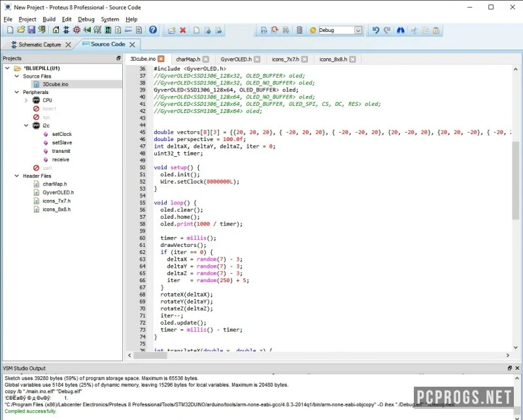
Task: Redo edit with grey arrow icon
Action: (387, 30)
